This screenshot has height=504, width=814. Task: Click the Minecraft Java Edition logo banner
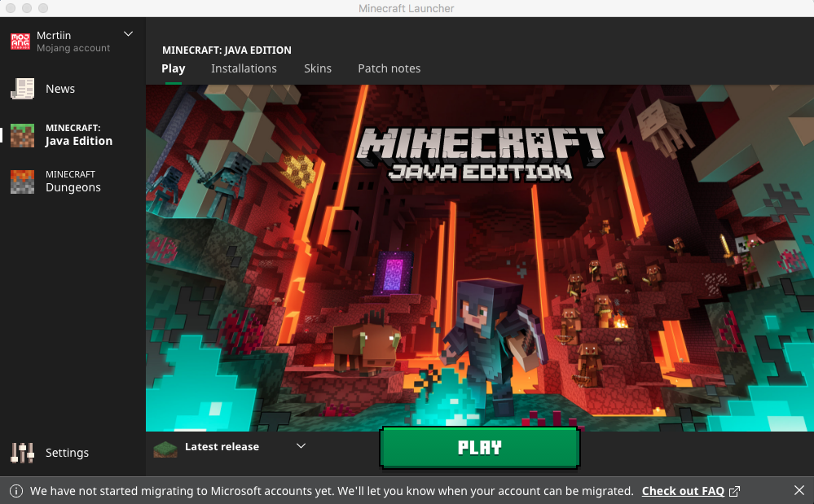click(480, 153)
